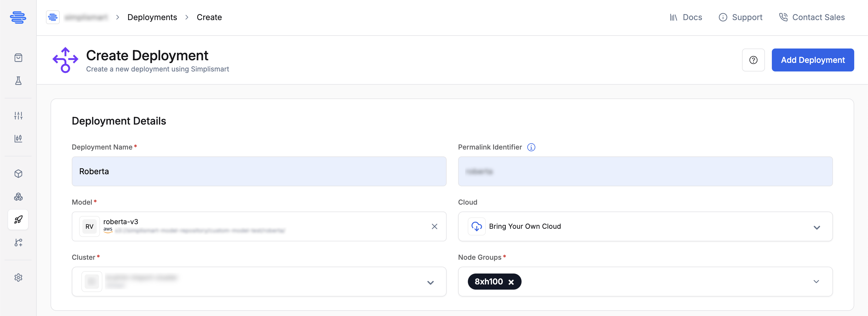868x316 pixels.
Task: Click the Add Deployment button
Action: point(812,60)
